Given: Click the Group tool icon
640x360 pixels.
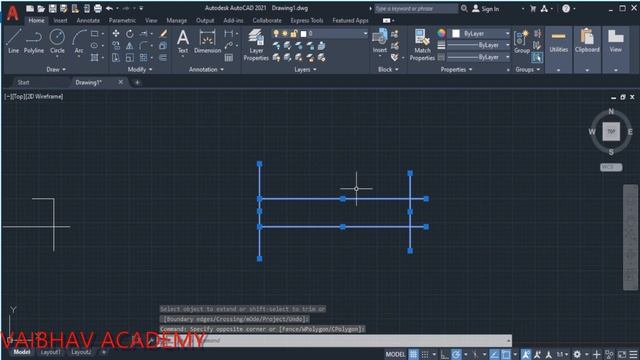Looking at the screenshot, I should coord(521,41).
